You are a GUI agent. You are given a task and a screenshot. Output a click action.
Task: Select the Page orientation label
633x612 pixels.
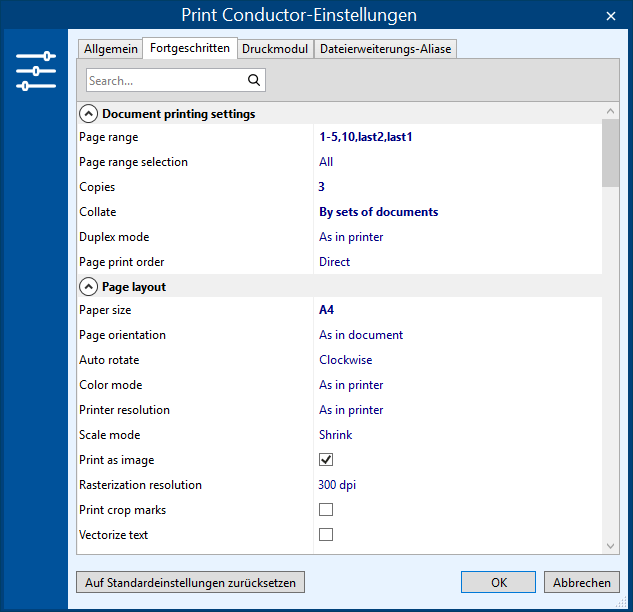pyautogui.click(x=122, y=335)
